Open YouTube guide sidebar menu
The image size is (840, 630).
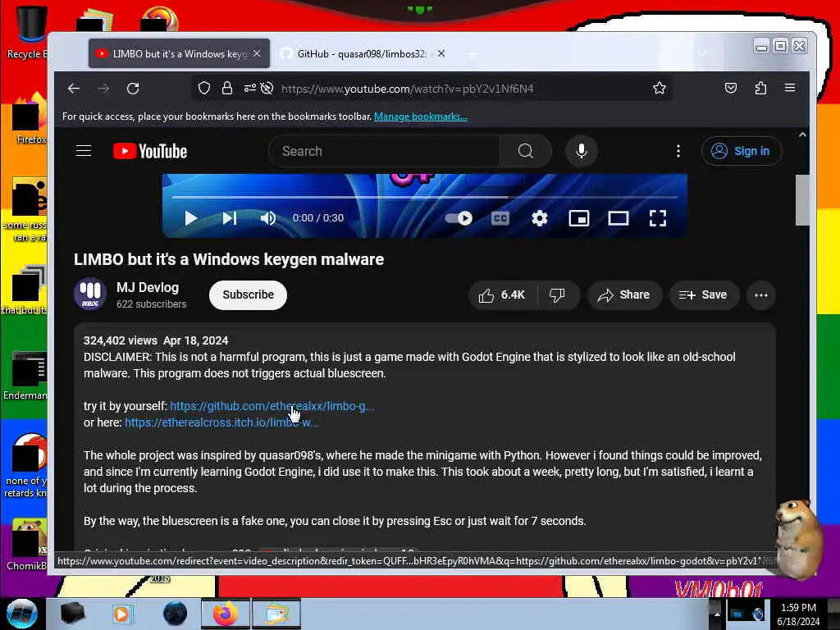[x=84, y=151]
